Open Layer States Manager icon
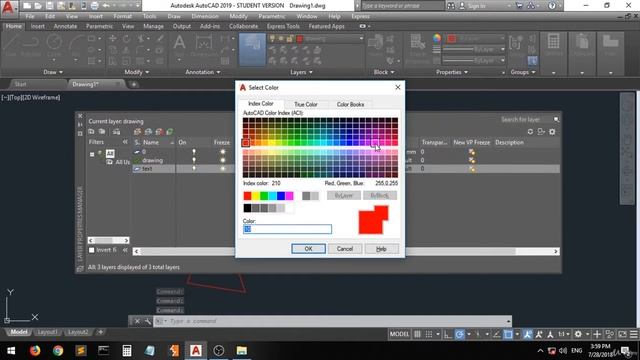Image resolution: width=640 pixels, height=360 pixels. coord(116,132)
